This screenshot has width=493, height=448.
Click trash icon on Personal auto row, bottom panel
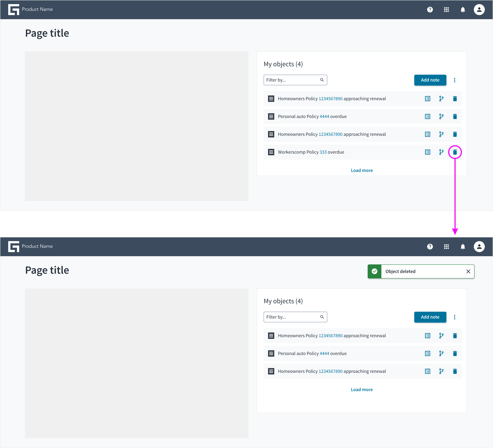point(455,353)
